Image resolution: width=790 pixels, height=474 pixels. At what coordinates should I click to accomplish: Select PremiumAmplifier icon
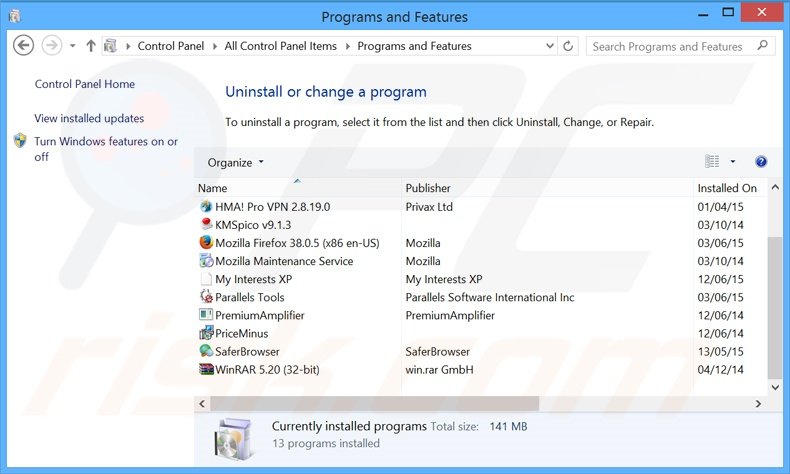[206, 315]
